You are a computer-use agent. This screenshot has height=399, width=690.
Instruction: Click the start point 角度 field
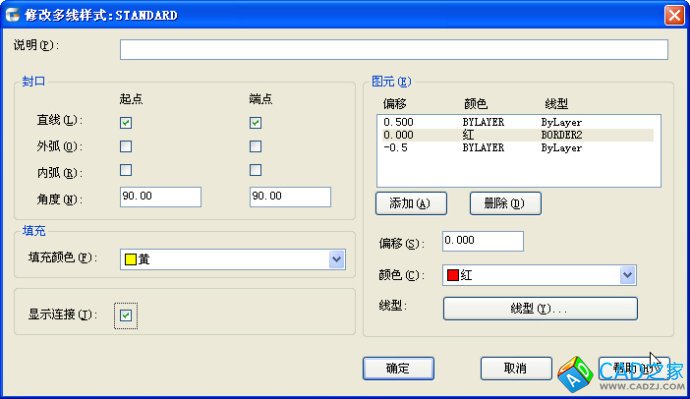161,197
